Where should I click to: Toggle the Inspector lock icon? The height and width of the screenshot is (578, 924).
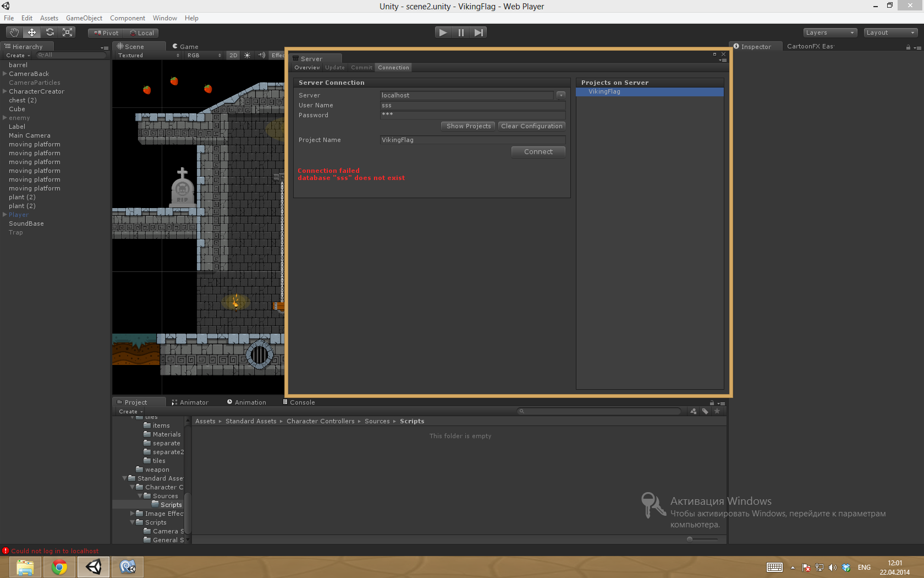tap(908, 47)
